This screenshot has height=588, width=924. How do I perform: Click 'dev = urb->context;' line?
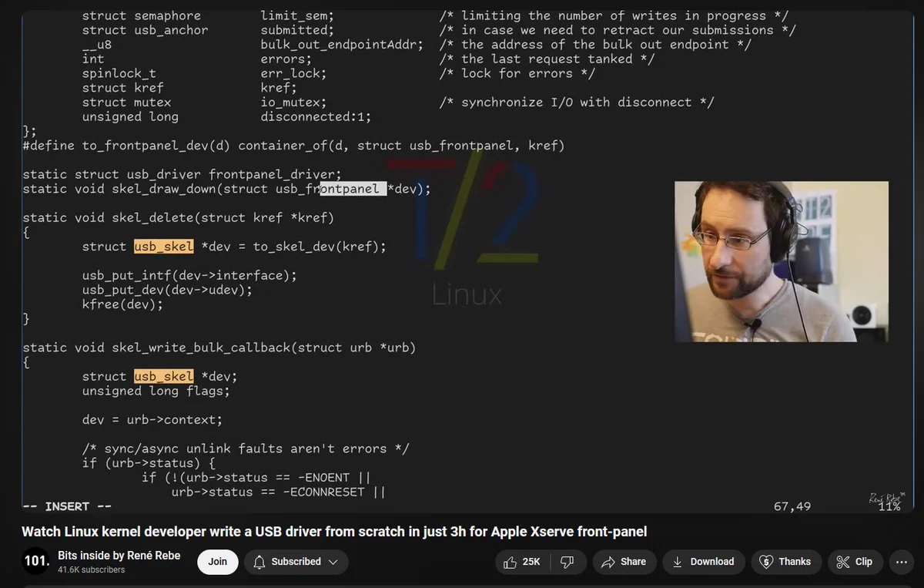152,420
